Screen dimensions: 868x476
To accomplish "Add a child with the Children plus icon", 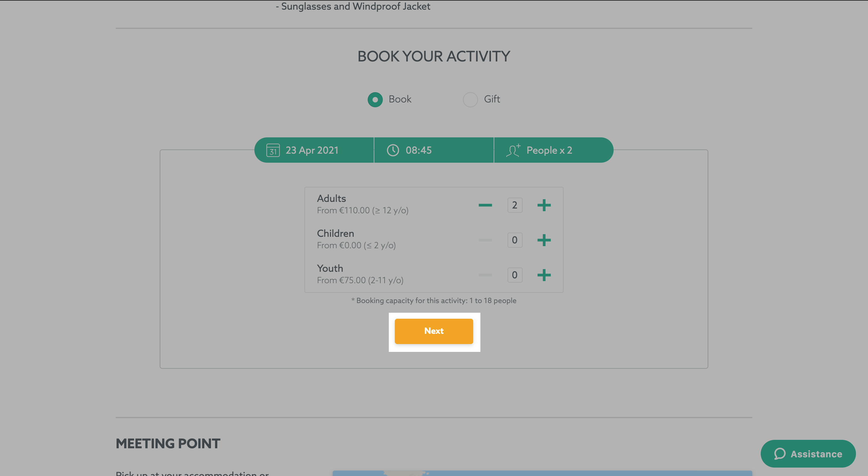I will point(544,240).
